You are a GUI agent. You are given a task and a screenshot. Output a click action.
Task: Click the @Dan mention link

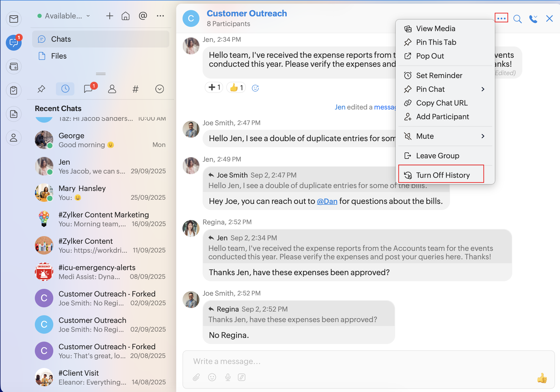327,201
